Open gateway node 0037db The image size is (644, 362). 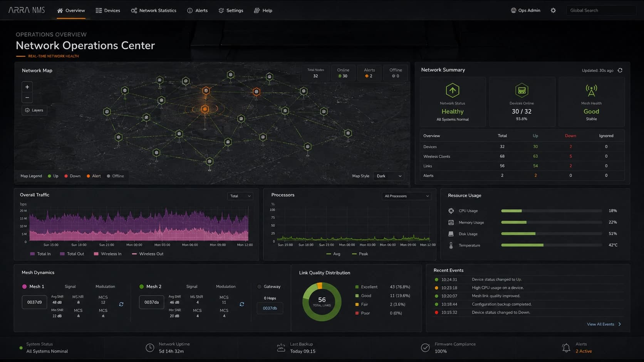click(270, 308)
